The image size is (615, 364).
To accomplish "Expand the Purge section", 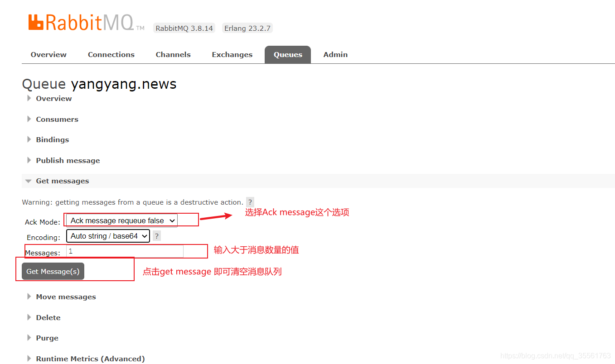I will pyautogui.click(x=47, y=338).
